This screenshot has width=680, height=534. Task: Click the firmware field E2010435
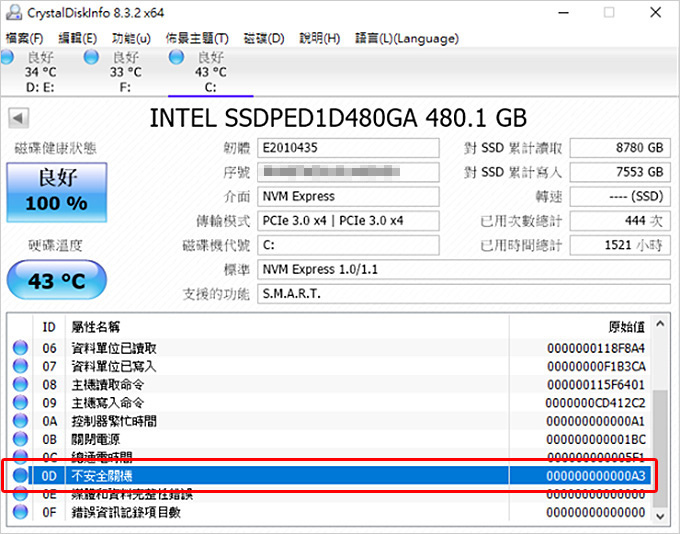pos(348,148)
